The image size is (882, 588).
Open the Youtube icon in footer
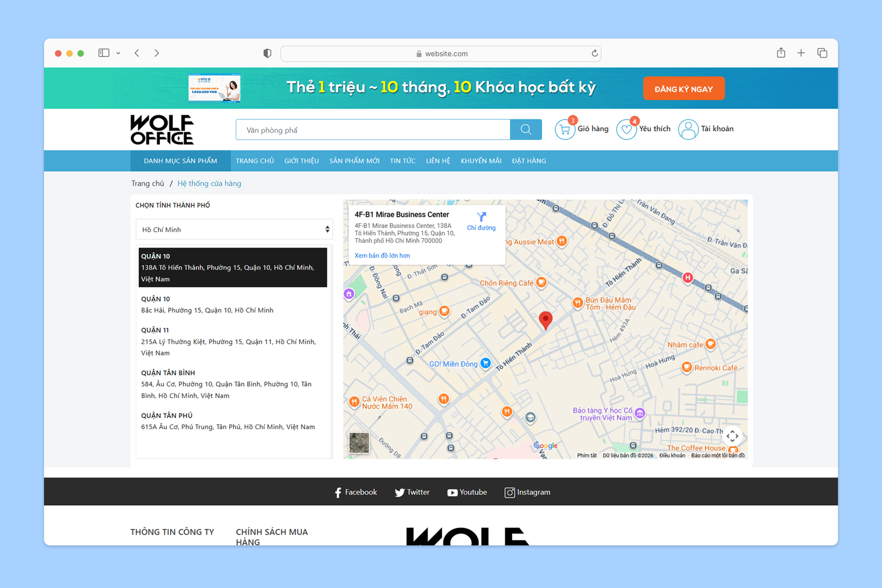(452, 492)
